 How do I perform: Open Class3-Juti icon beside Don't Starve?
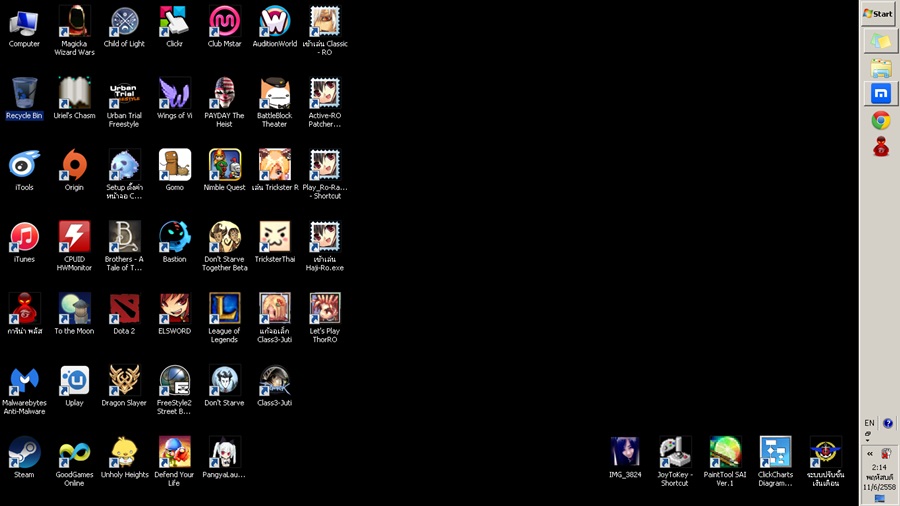(274, 386)
